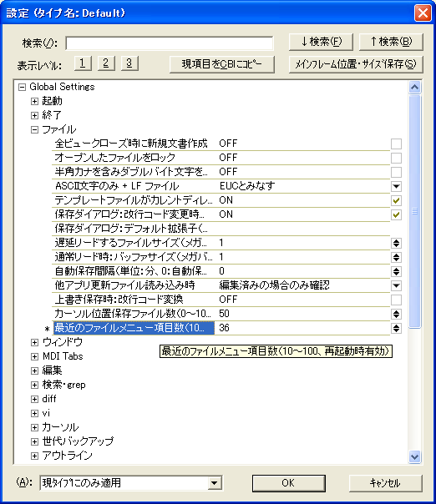
Task: Open 他アプリ更新ファイル読み込み時 dropdown arrow
Action: point(396,285)
